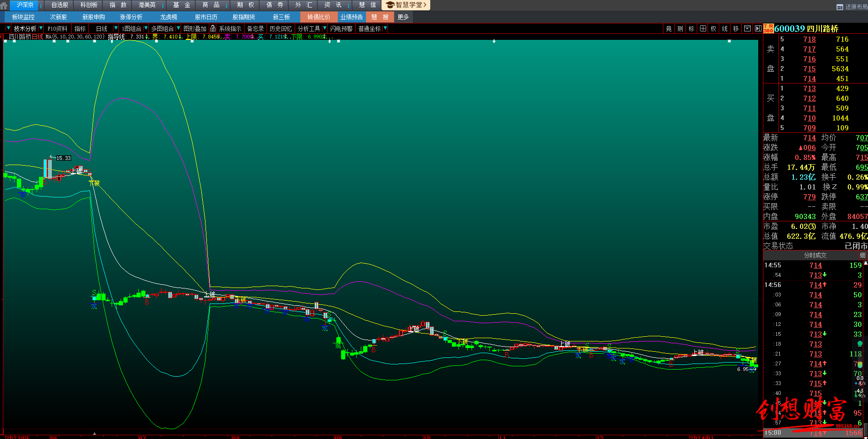This screenshot has width=868, height=439.
Task: Click the chart's small triangle time-axis marker
Action: pos(94,433)
